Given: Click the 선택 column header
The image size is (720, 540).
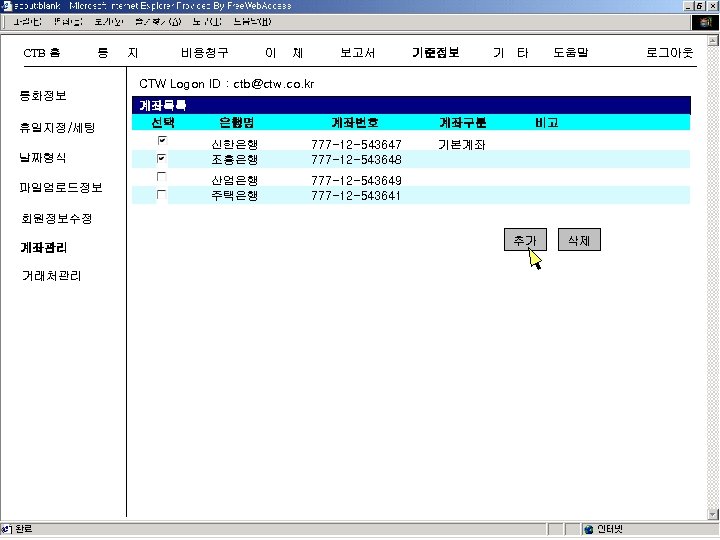Looking at the screenshot, I should pos(163,123).
